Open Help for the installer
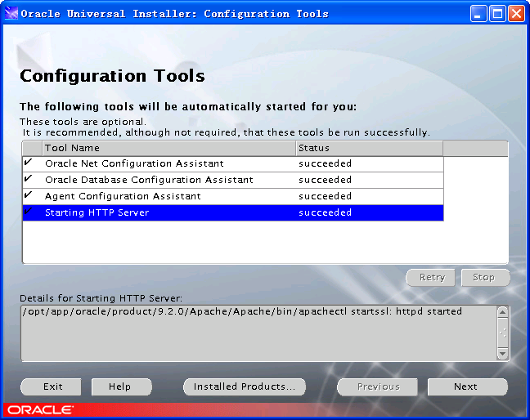 [119, 386]
